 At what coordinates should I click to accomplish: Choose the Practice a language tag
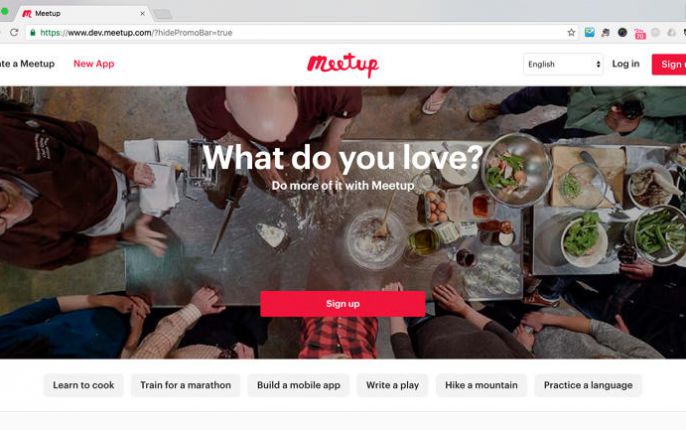point(588,385)
